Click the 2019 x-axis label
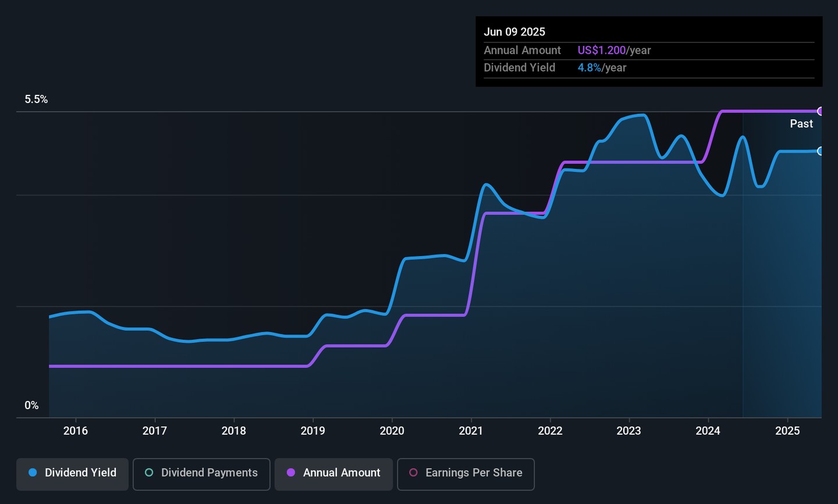 [x=313, y=431]
